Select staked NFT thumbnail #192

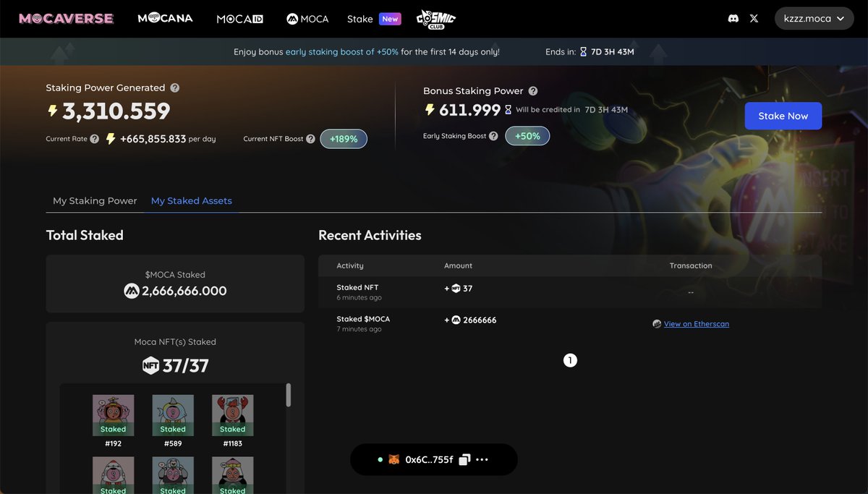tap(113, 415)
